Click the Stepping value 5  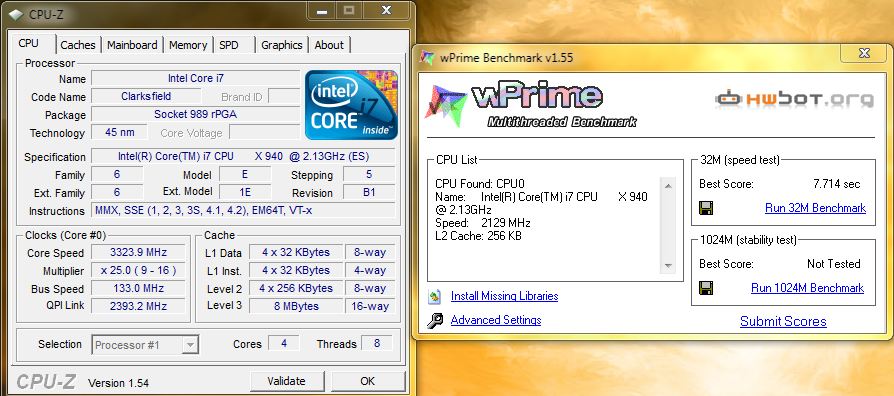point(369,174)
